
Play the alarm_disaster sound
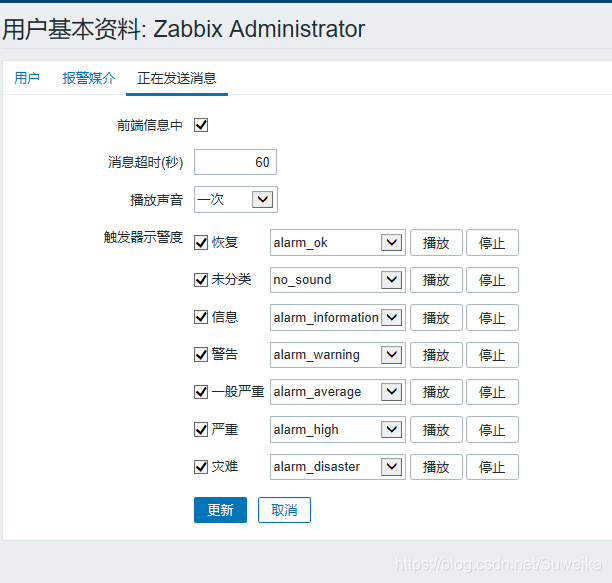(x=436, y=467)
